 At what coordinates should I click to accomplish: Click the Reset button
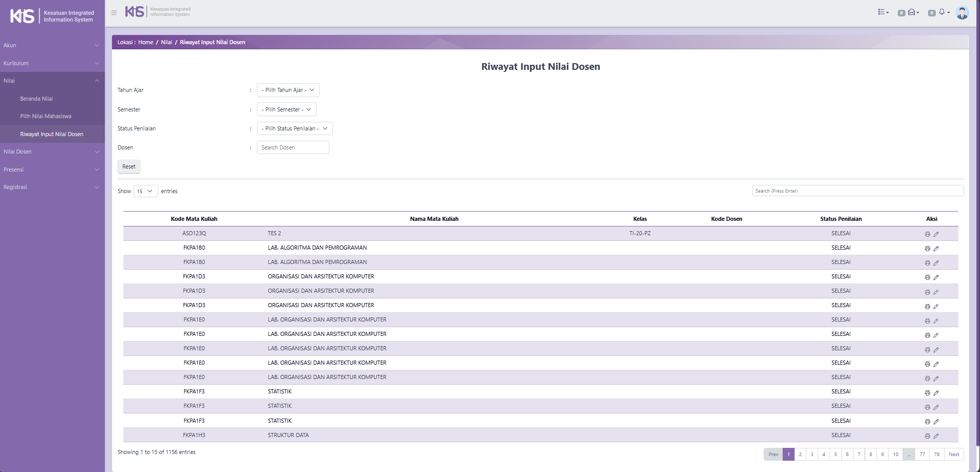pyautogui.click(x=129, y=166)
